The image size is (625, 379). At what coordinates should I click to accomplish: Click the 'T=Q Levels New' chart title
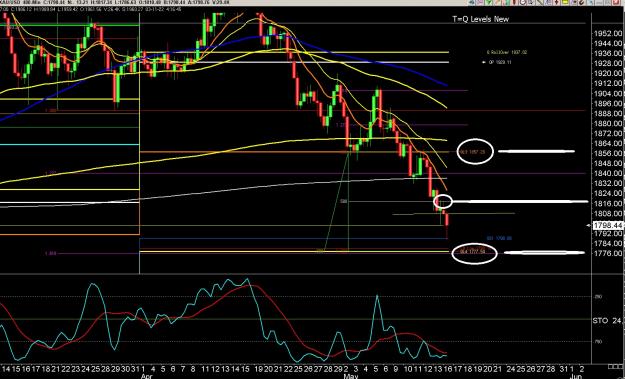(x=480, y=19)
